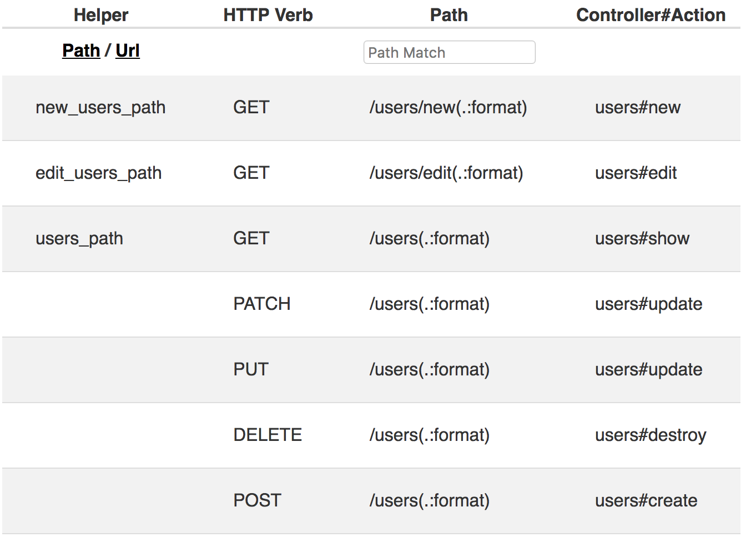
Task: Click the /users/edit(.:format) path cell
Action: coord(446,173)
